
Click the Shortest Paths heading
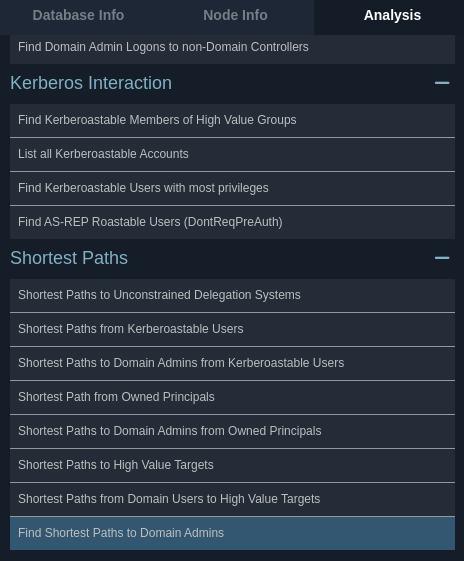(x=69, y=258)
